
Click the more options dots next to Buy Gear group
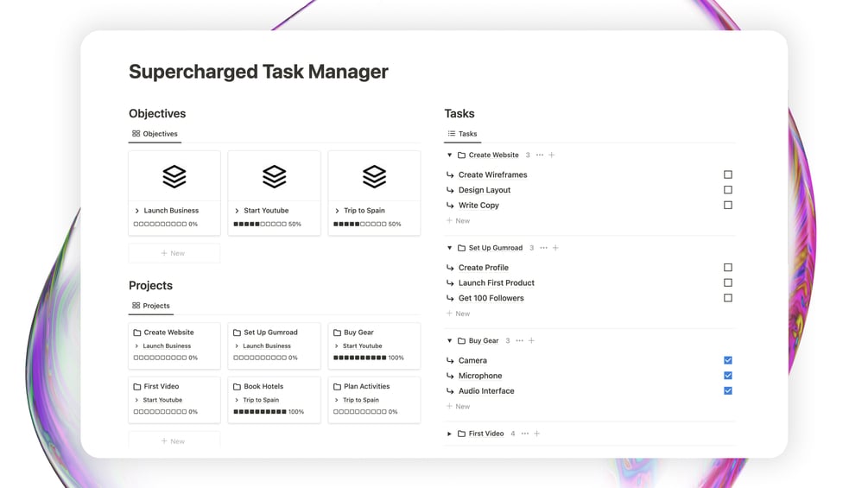tap(519, 341)
